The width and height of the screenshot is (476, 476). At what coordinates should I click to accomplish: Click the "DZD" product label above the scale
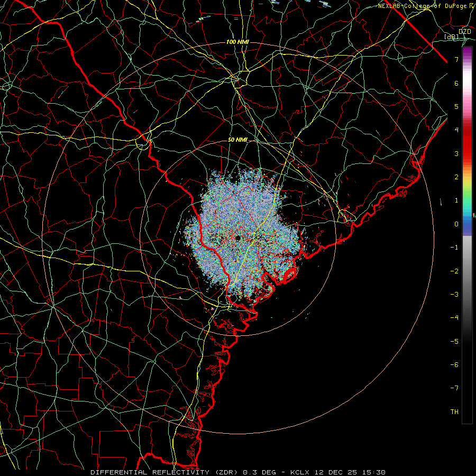[x=465, y=32]
